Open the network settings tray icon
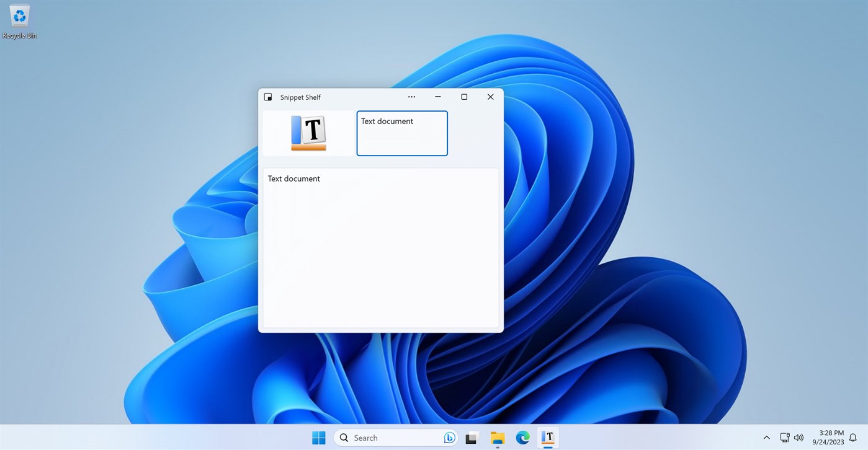The image size is (868, 450). [784, 438]
